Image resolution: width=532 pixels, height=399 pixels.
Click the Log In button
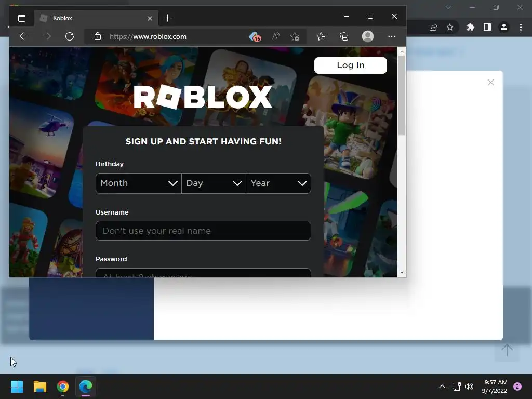pyautogui.click(x=351, y=65)
